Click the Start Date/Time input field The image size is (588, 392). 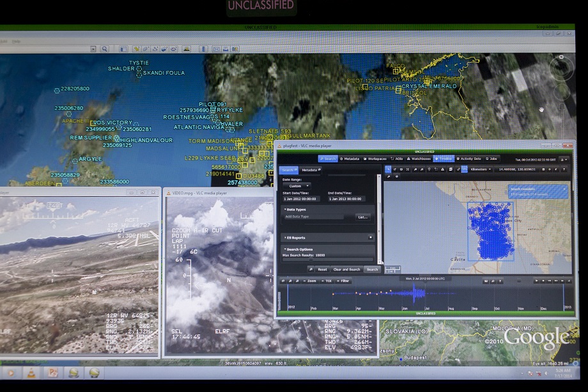300,199
